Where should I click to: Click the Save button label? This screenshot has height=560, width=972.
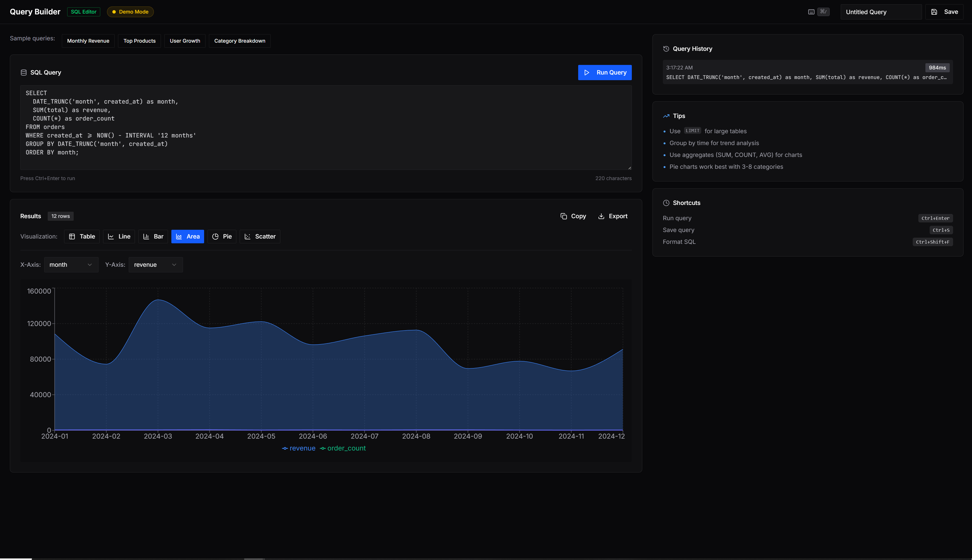951,12
